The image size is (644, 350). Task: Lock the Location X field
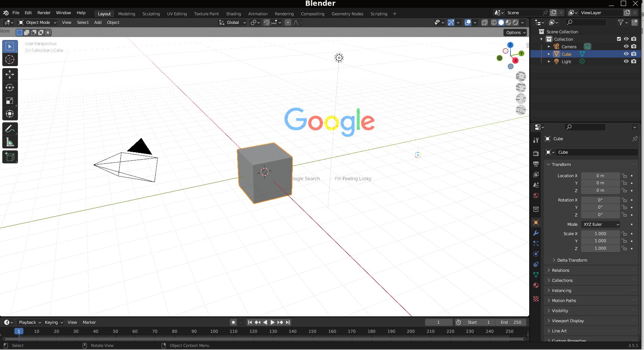click(624, 176)
